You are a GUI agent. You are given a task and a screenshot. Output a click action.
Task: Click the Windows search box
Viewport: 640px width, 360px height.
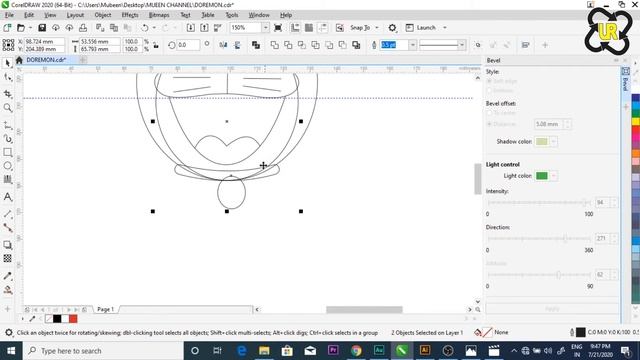tap(102, 351)
